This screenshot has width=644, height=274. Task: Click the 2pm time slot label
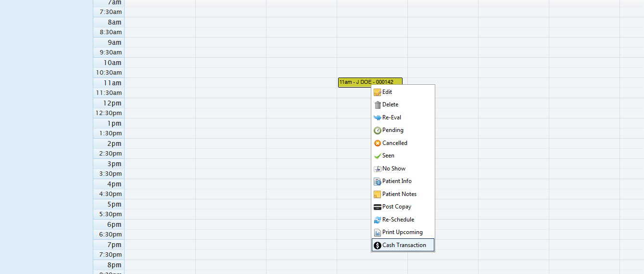(114, 144)
